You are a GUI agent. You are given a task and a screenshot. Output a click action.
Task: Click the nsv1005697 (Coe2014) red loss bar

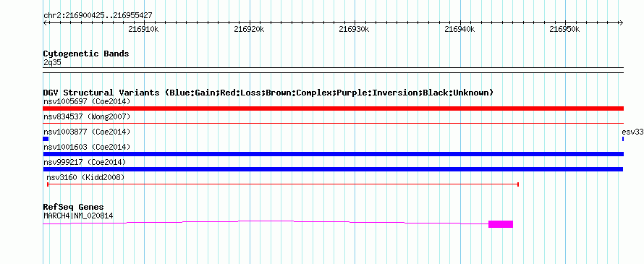click(x=333, y=108)
